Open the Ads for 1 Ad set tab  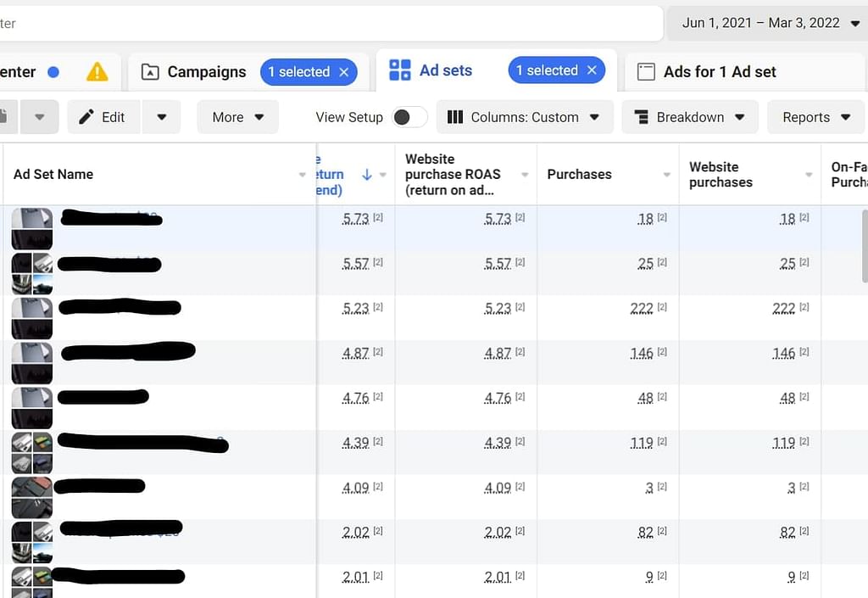pyautogui.click(x=719, y=72)
